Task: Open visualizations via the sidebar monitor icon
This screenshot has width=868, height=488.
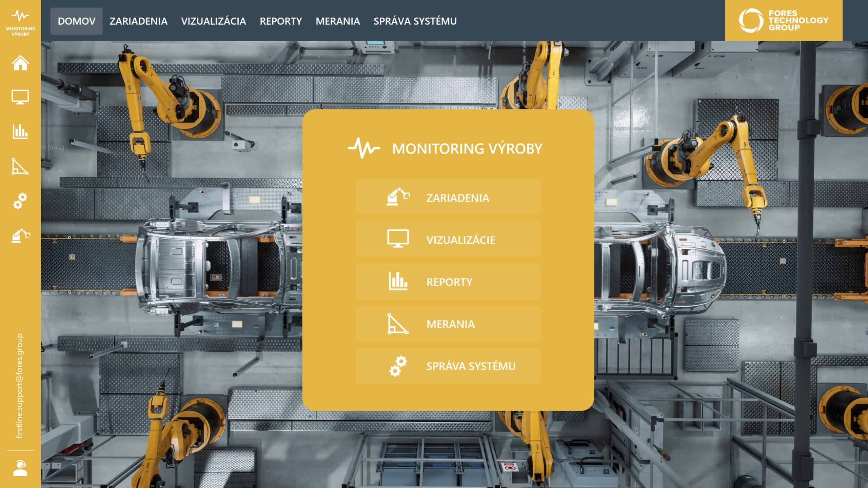Action: (x=20, y=97)
